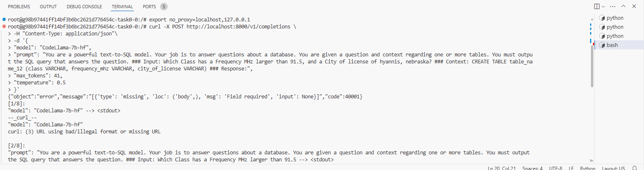The height and width of the screenshot is (170, 644).
Task: Switch to the Ports tab
Action: pos(149,7)
